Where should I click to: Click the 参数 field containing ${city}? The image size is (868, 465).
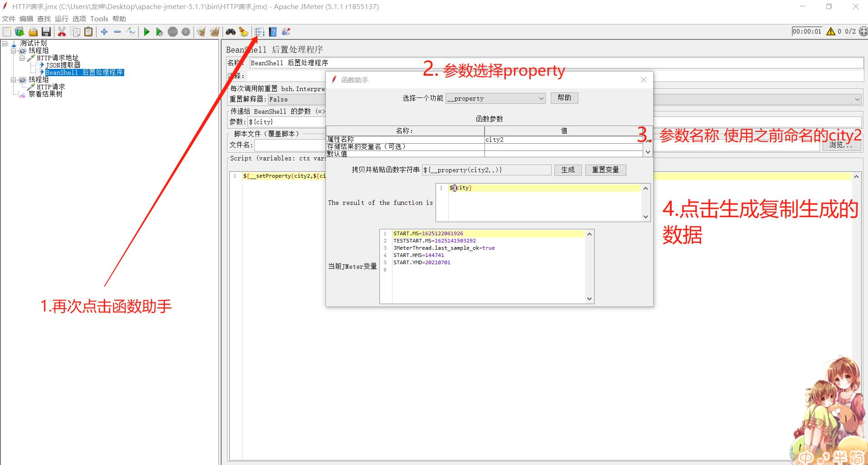coord(286,122)
